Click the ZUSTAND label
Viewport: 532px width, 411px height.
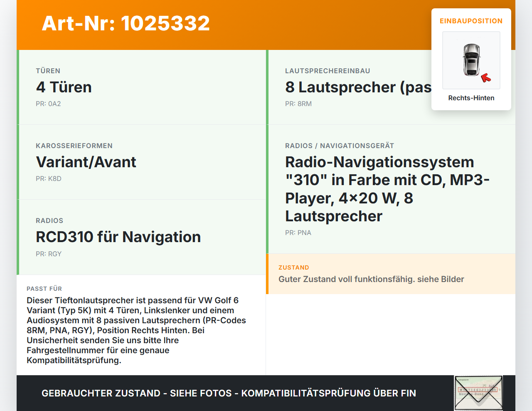coord(294,267)
